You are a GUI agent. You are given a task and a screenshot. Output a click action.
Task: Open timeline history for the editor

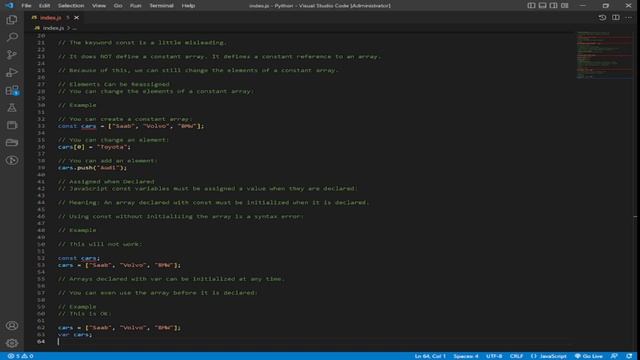(602, 18)
